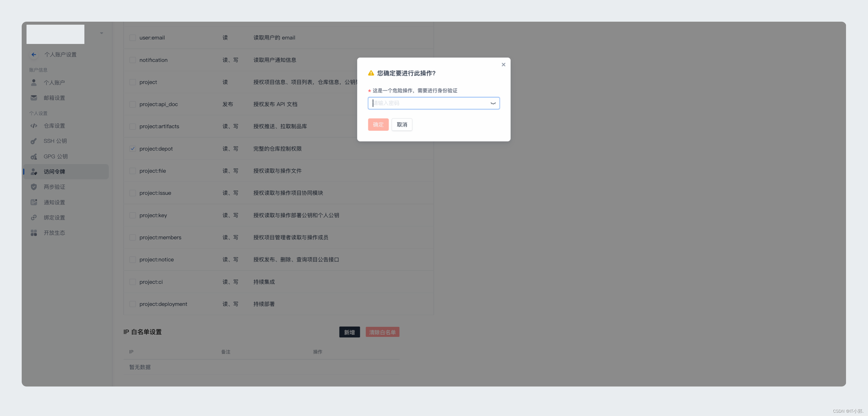The image size is (868, 416).
Task: Open 通知设置 in the sidebar
Action: click(54, 202)
